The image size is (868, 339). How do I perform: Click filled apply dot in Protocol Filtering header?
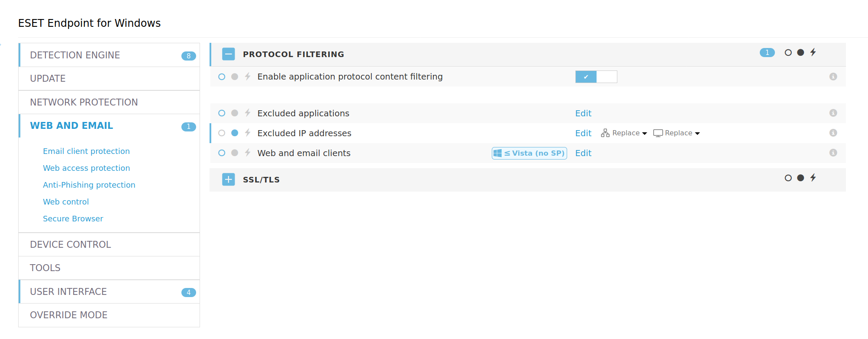pyautogui.click(x=800, y=52)
